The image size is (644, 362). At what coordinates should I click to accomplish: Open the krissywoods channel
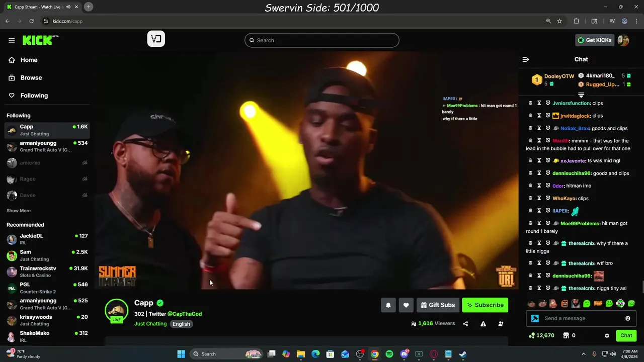[x=47, y=320]
